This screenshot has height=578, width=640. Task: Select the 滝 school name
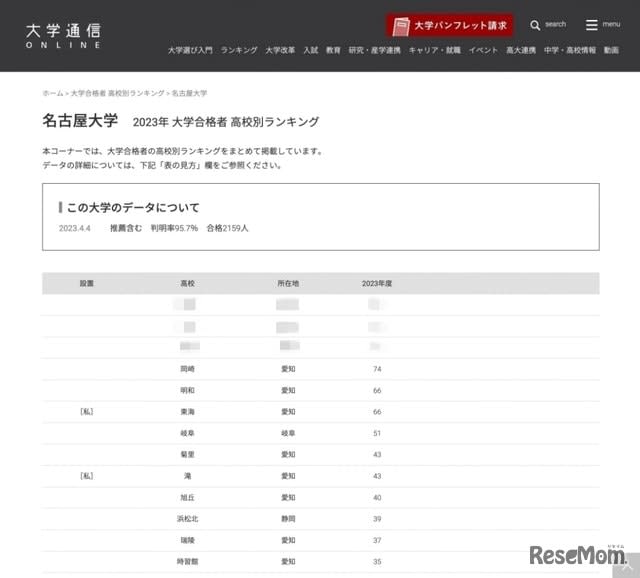click(x=187, y=476)
